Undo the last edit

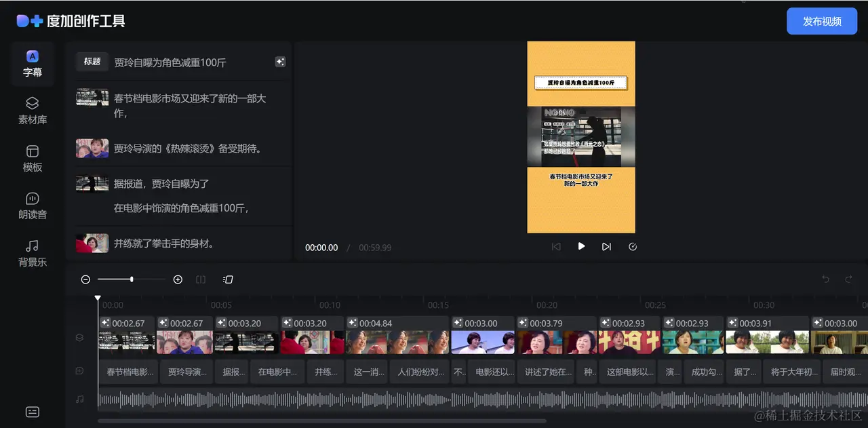[825, 279]
